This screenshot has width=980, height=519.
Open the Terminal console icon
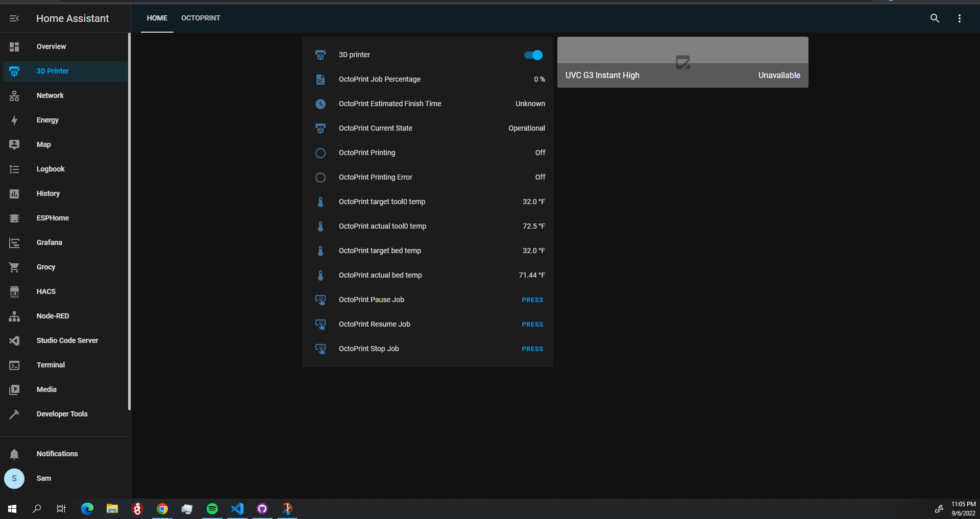(x=14, y=365)
